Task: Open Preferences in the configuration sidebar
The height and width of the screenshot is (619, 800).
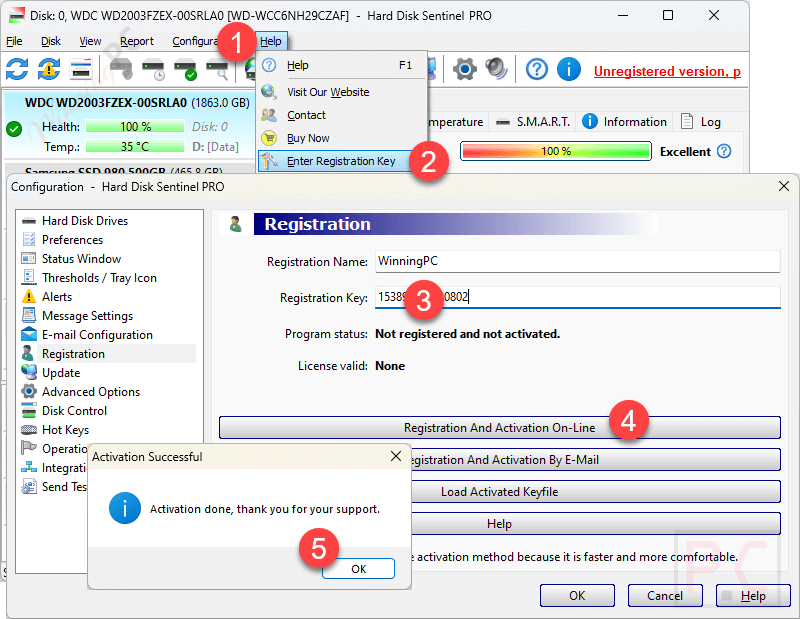Action: point(72,239)
